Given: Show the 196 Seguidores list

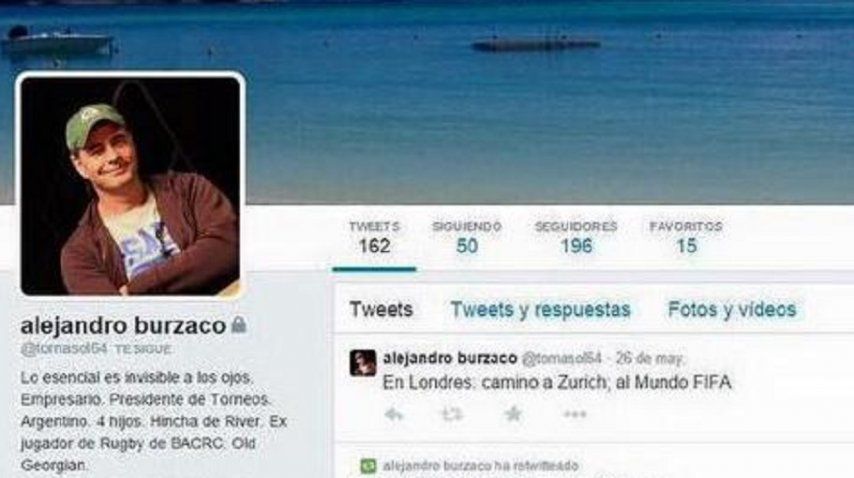Looking at the screenshot, I should [x=576, y=238].
